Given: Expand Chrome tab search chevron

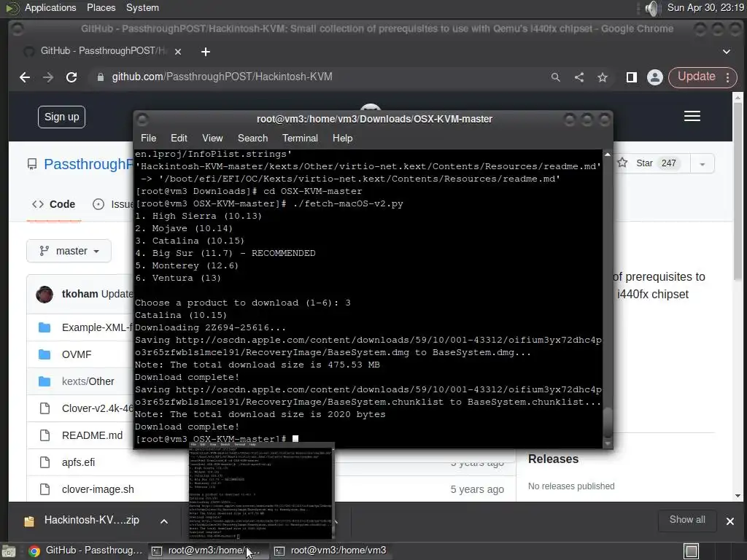Looking at the screenshot, I should 727,52.
